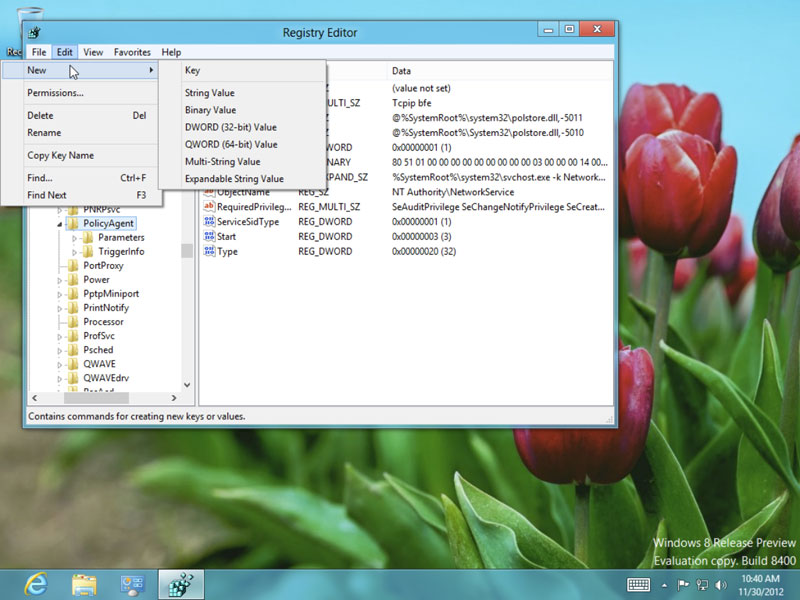Expand the Parameters subkey arrow
The height and width of the screenshot is (600, 800).
[x=75, y=238]
